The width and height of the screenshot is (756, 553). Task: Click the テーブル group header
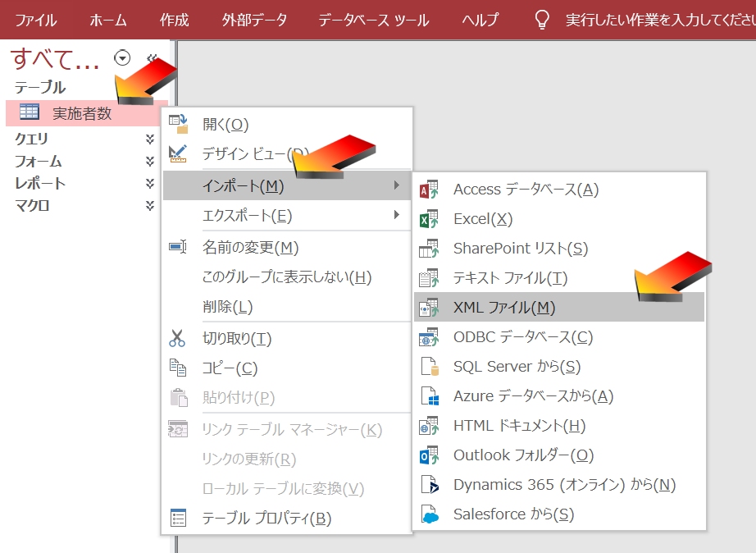pyautogui.click(x=40, y=87)
